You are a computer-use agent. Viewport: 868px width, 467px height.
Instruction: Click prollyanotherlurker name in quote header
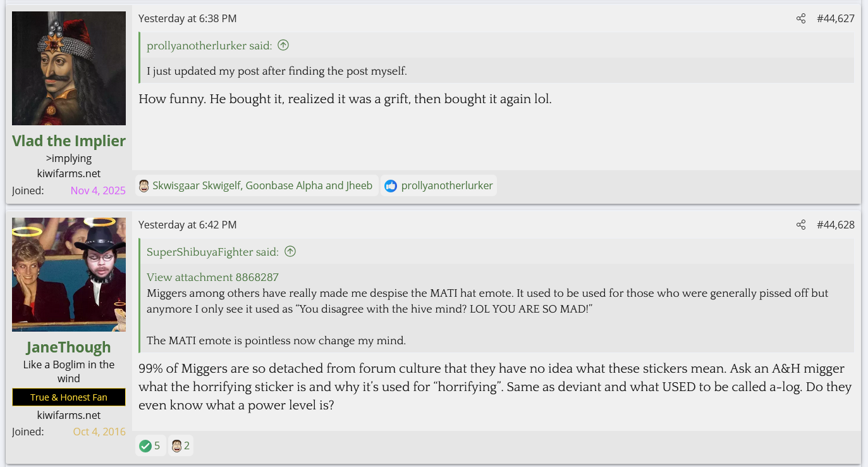[199, 46]
